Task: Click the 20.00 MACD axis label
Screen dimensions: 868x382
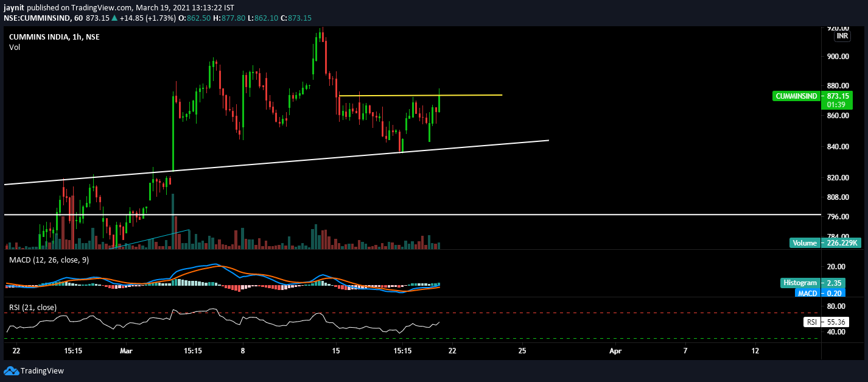Action: [x=836, y=267]
